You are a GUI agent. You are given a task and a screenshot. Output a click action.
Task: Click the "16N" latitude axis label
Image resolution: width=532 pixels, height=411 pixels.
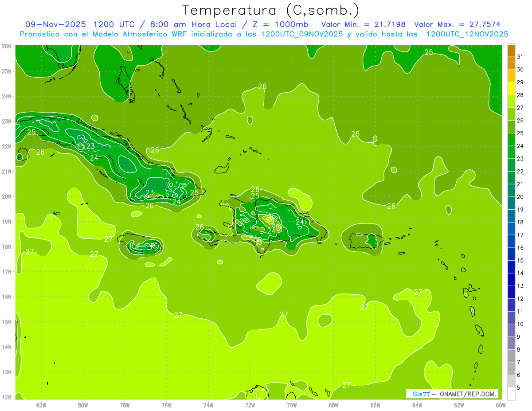coord(6,297)
